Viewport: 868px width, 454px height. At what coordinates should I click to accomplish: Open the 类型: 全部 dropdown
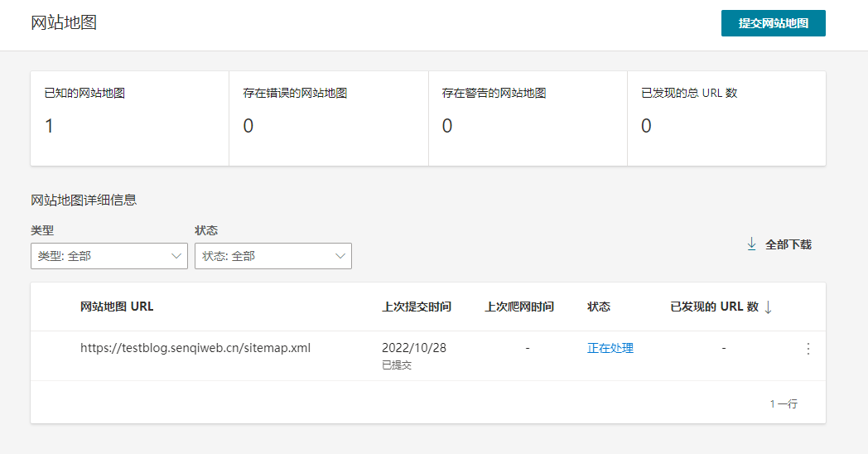tap(109, 256)
